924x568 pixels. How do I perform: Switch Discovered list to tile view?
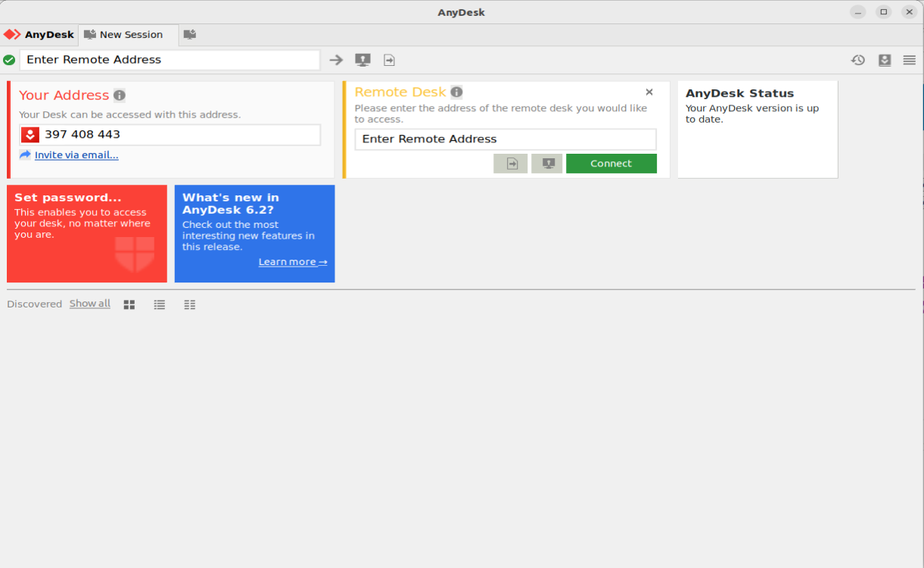(x=129, y=304)
